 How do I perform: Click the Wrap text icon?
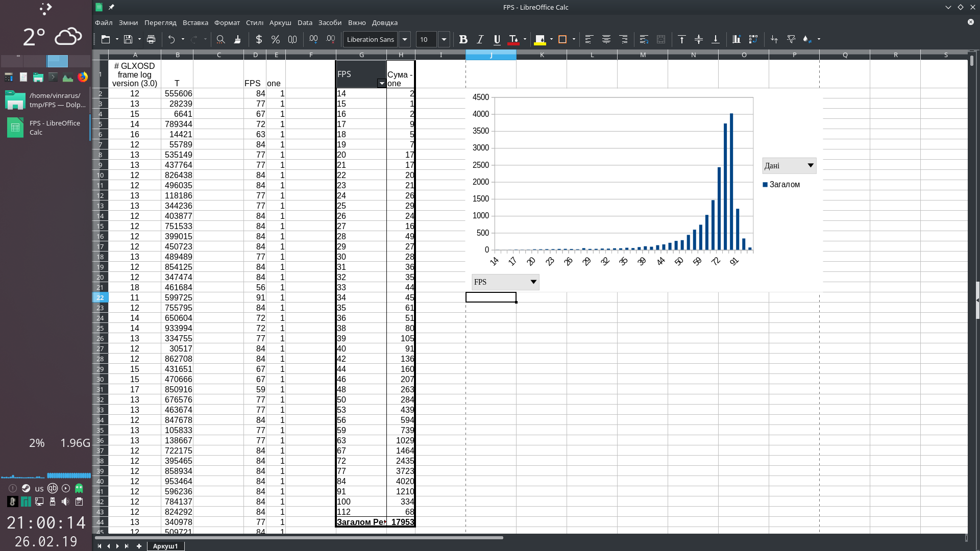(644, 39)
